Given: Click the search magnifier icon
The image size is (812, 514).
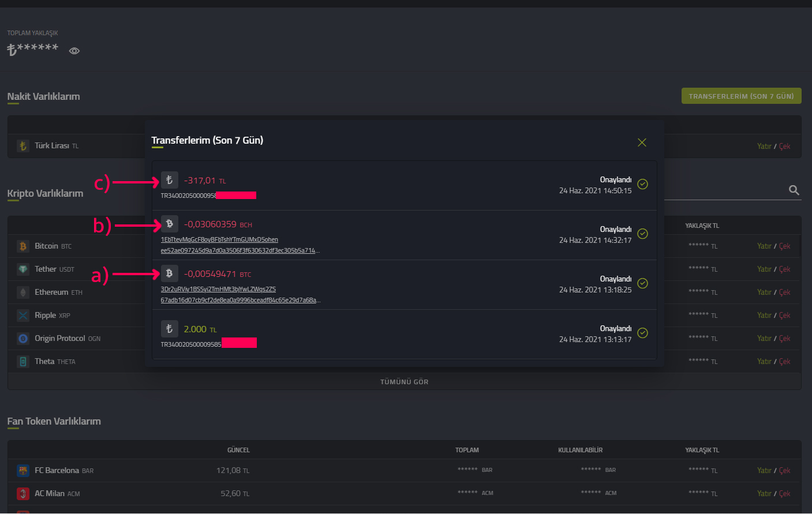Looking at the screenshot, I should pos(794,190).
